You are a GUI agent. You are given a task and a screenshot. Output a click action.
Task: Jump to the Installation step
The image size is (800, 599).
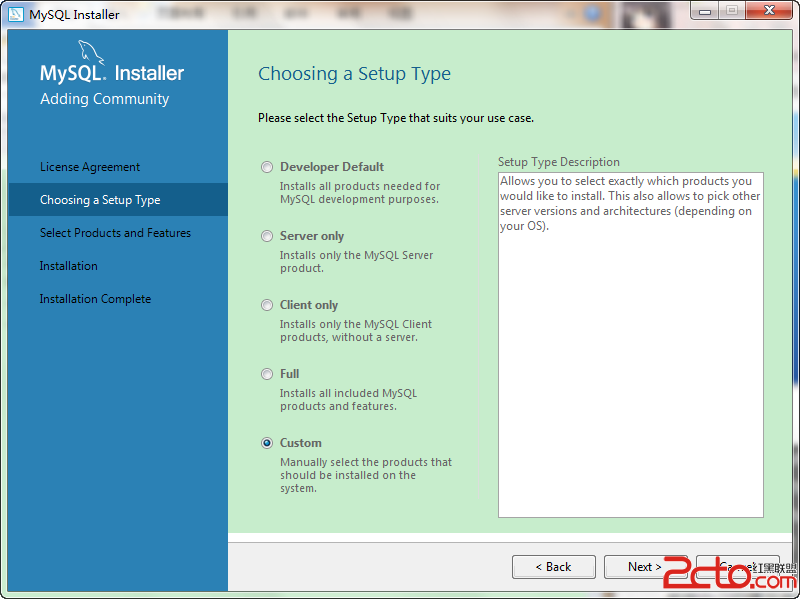(x=68, y=266)
